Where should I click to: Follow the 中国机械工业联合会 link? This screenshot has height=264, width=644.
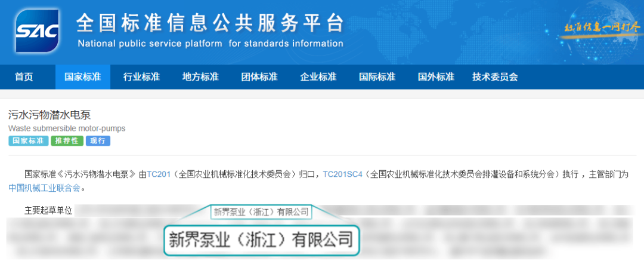click(x=45, y=188)
